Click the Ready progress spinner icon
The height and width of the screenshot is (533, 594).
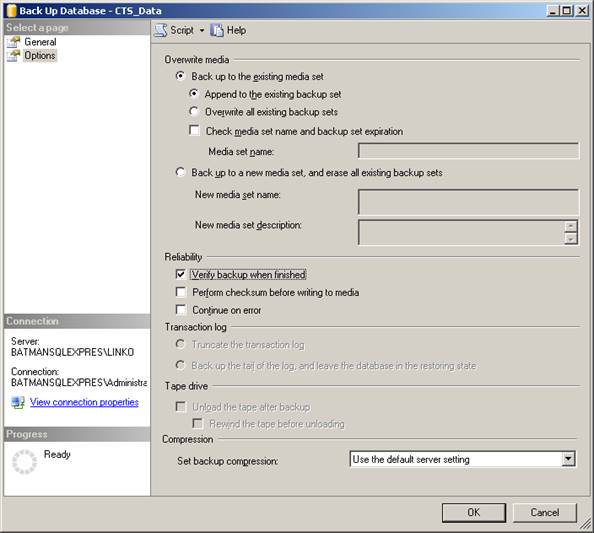tap(24, 462)
